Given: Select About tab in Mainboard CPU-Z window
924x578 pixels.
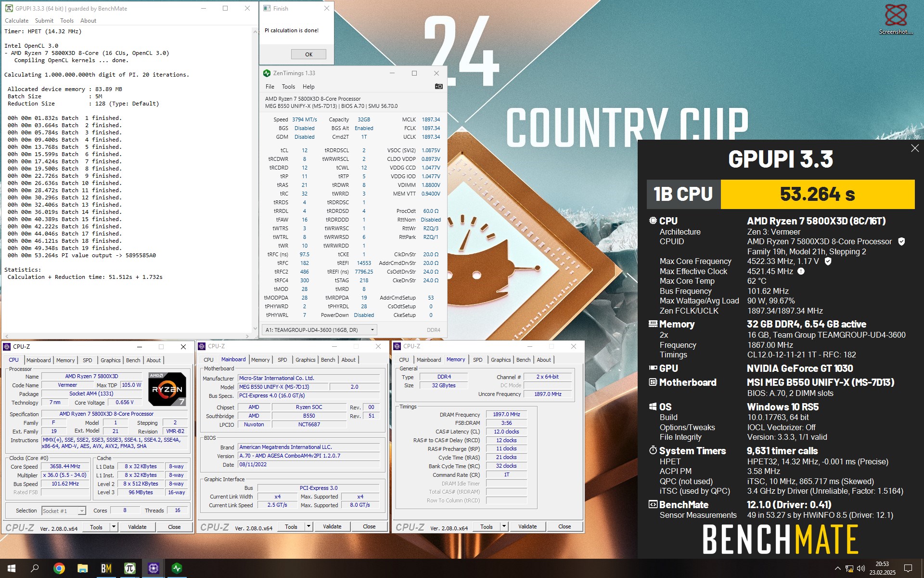Looking at the screenshot, I should coord(348,360).
